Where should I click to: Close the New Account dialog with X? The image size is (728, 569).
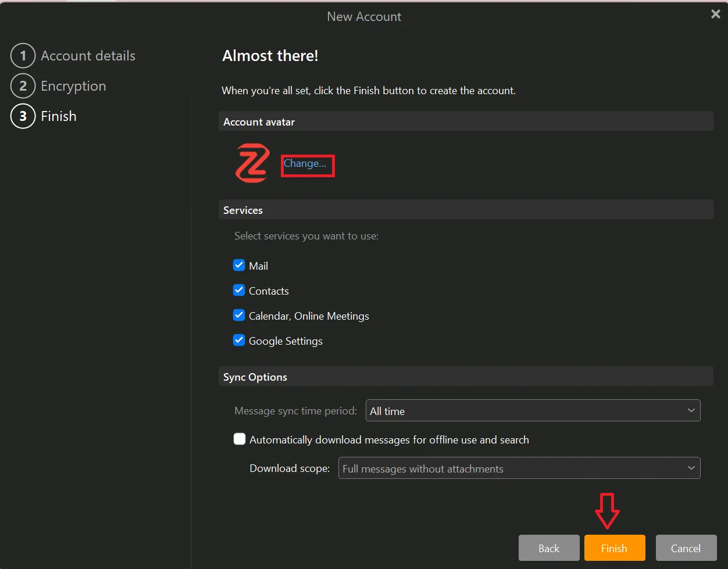[x=715, y=15]
